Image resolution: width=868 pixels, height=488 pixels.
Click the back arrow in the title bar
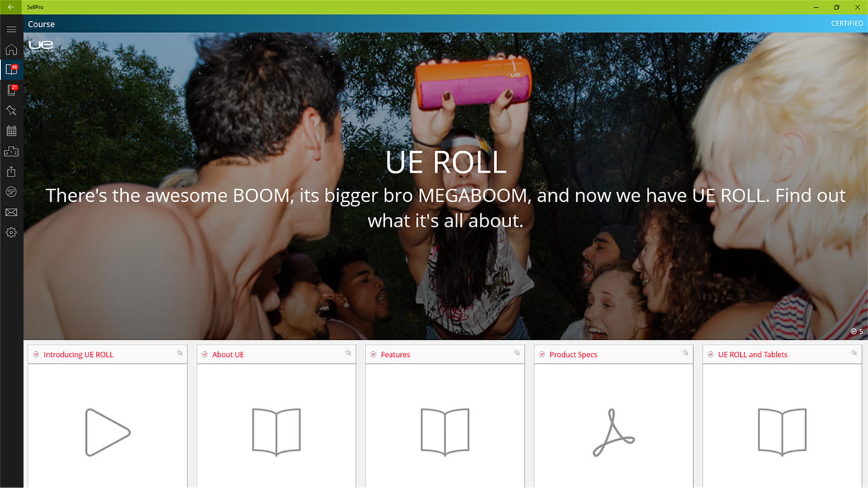click(10, 7)
